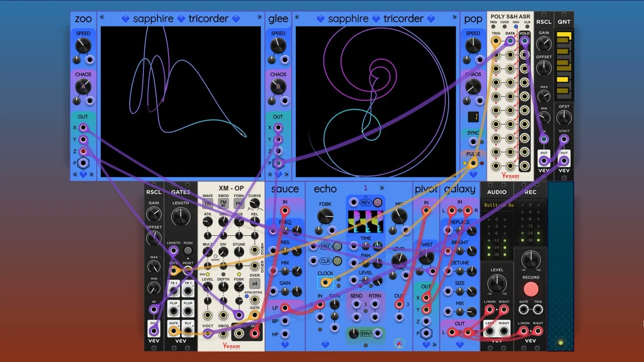Click the XM-OP QUANT light button
Viewport: 644px width, 362px height.
(x=215, y=256)
